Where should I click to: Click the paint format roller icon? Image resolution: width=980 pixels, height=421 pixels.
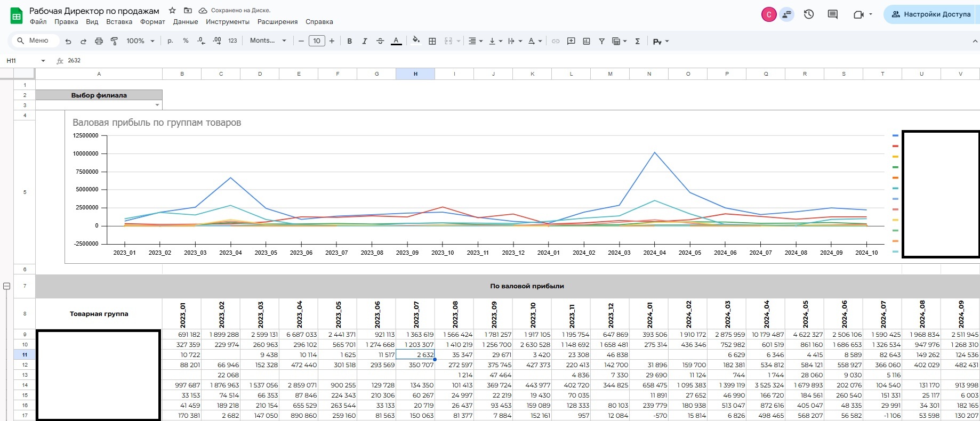coord(114,41)
